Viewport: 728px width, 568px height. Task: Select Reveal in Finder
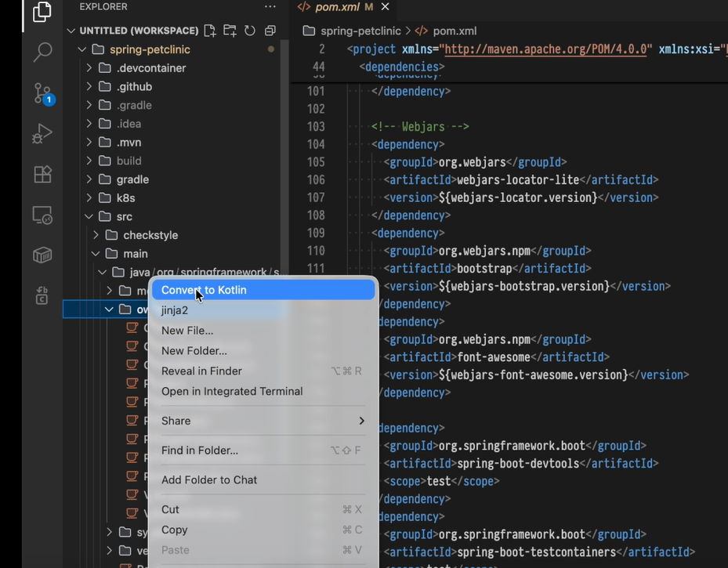pos(263,371)
